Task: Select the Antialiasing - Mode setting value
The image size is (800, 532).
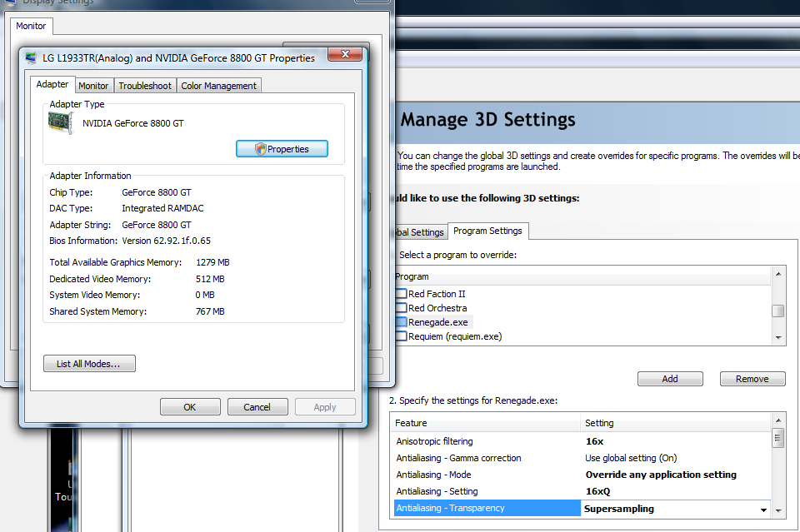Action: 661,475
